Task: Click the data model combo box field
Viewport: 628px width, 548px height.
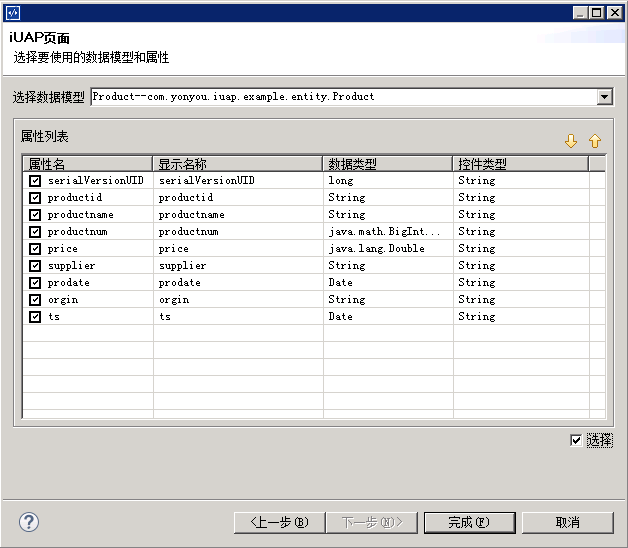Action: [x=342, y=97]
